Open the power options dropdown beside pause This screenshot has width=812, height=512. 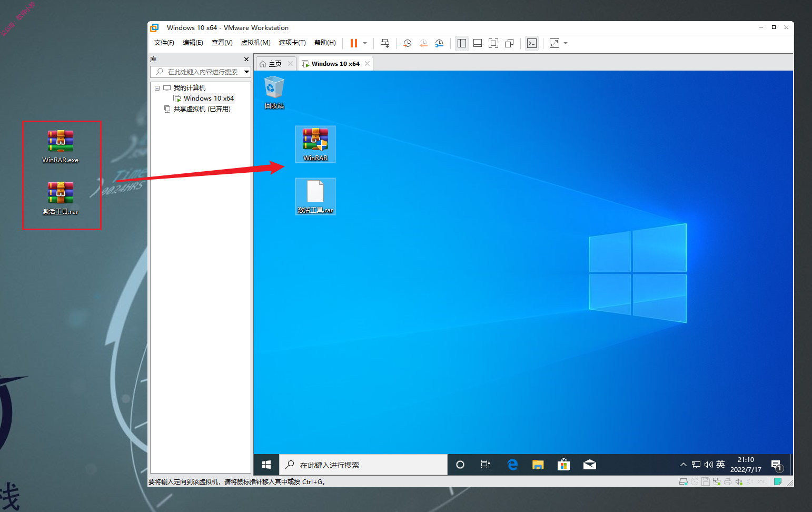(x=365, y=43)
